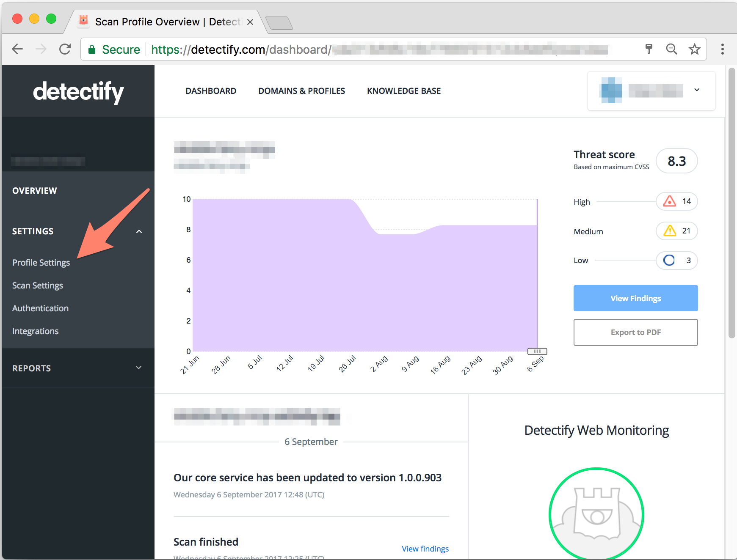The width and height of the screenshot is (737, 560).
Task: Click the Low severity circle icon
Action: click(x=669, y=260)
